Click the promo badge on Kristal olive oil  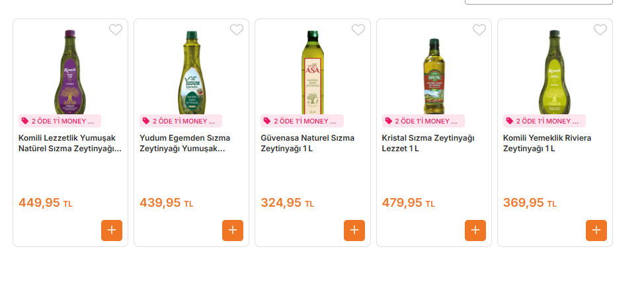[x=424, y=121]
